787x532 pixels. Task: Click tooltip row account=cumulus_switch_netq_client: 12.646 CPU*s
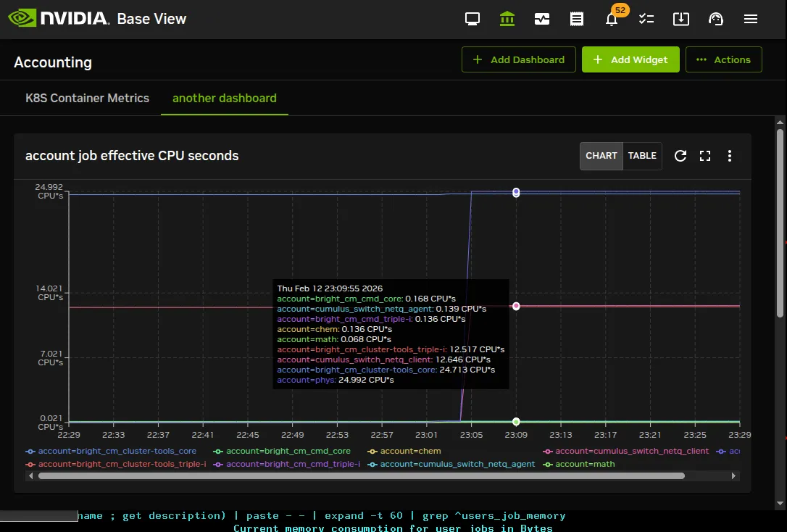click(x=384, y=359)
